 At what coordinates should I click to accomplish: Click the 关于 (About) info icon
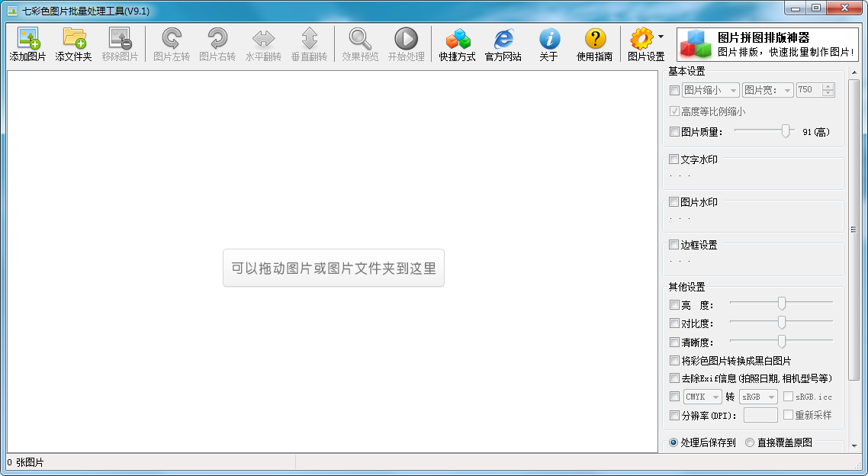coord(548,39)
